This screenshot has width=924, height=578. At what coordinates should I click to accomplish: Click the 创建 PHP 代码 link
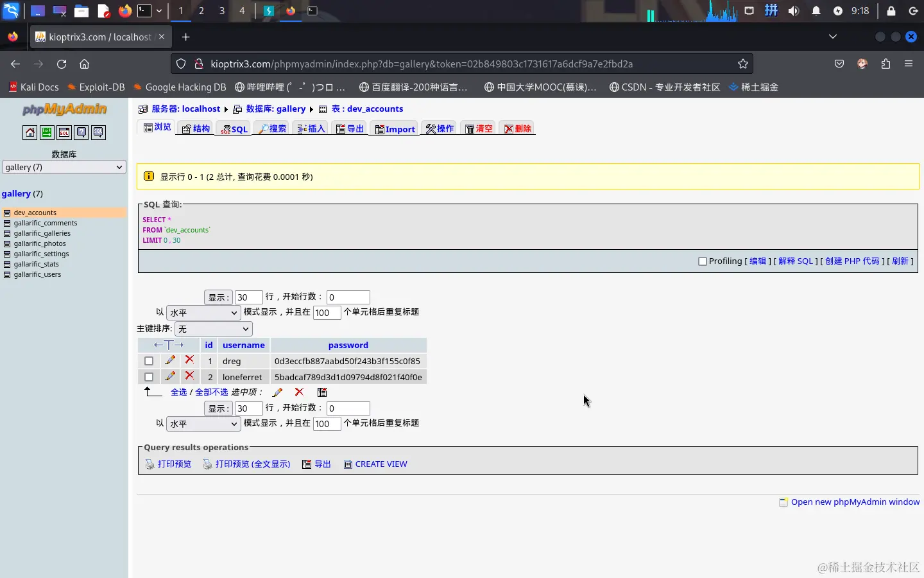pos(852,261)
